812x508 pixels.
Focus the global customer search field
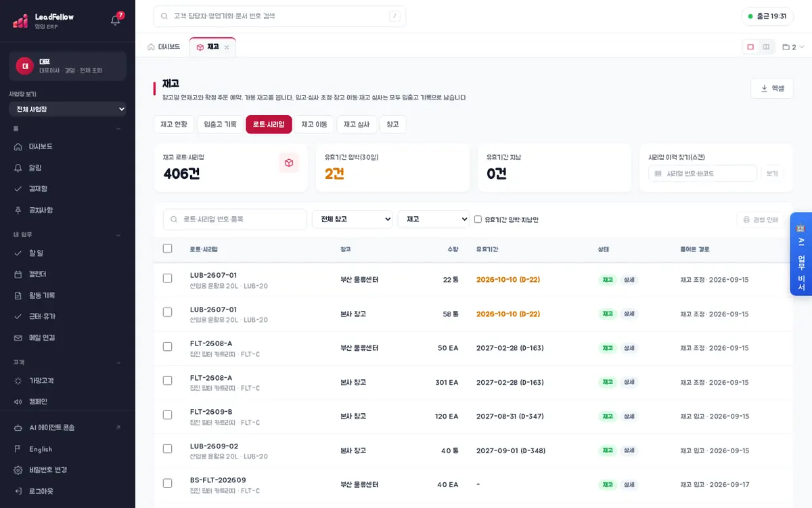click(x=279, y=16)
